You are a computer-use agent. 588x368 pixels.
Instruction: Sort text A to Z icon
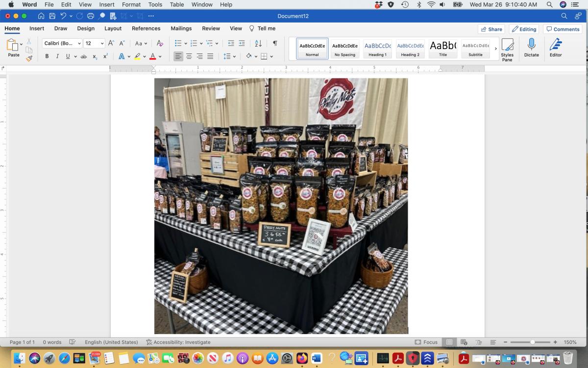258,43
